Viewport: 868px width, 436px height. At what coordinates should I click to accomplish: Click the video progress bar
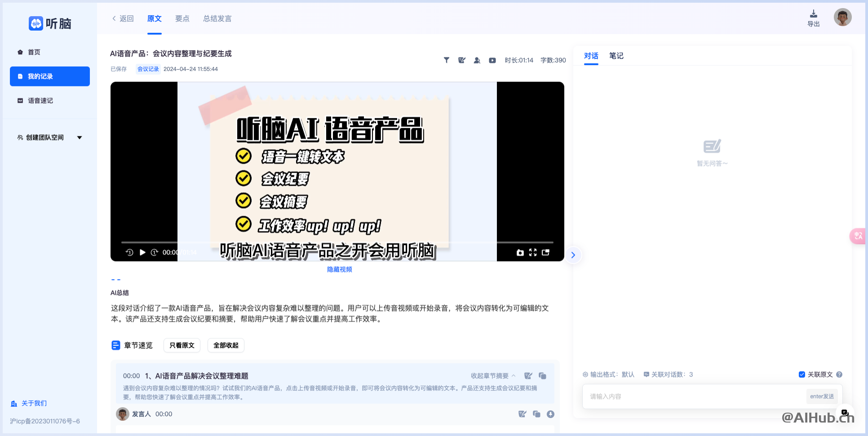(337, 242)
